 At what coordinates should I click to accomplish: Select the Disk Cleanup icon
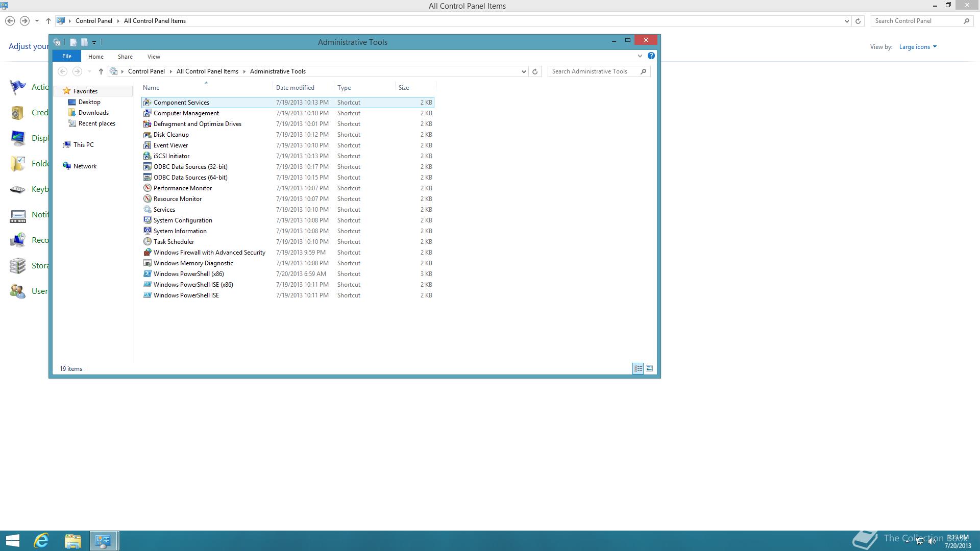pos(148,135)
